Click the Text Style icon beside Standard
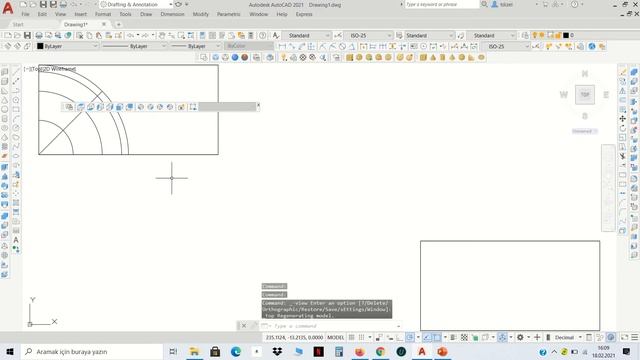Screen dimensions: 640x360 276,36
